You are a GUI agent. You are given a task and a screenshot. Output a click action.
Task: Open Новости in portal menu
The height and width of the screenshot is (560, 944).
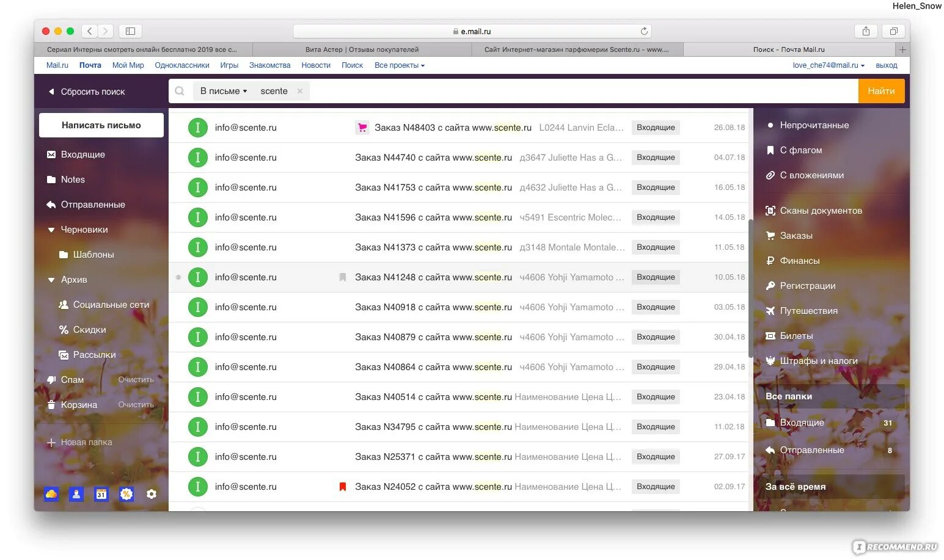(x=316, y=65)
